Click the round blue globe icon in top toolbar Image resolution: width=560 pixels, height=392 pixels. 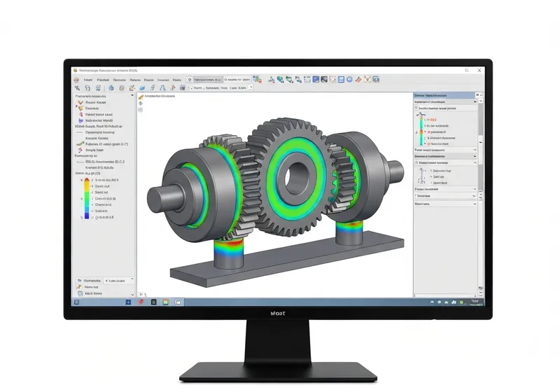click(349, 80)
